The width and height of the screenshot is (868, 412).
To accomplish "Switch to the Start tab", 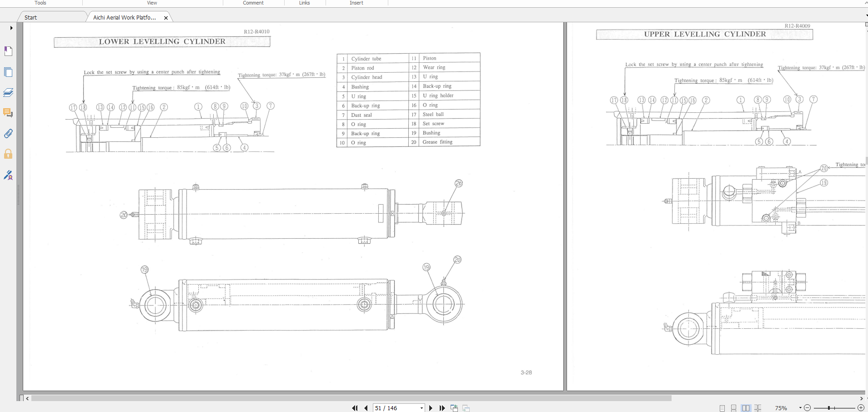I will click(30, 17).
